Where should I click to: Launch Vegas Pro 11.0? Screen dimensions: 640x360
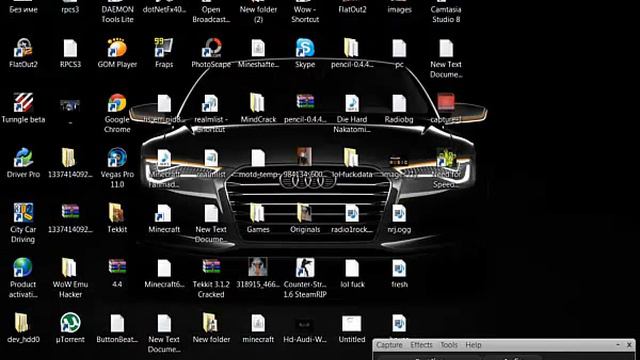(x=117, y=158)
